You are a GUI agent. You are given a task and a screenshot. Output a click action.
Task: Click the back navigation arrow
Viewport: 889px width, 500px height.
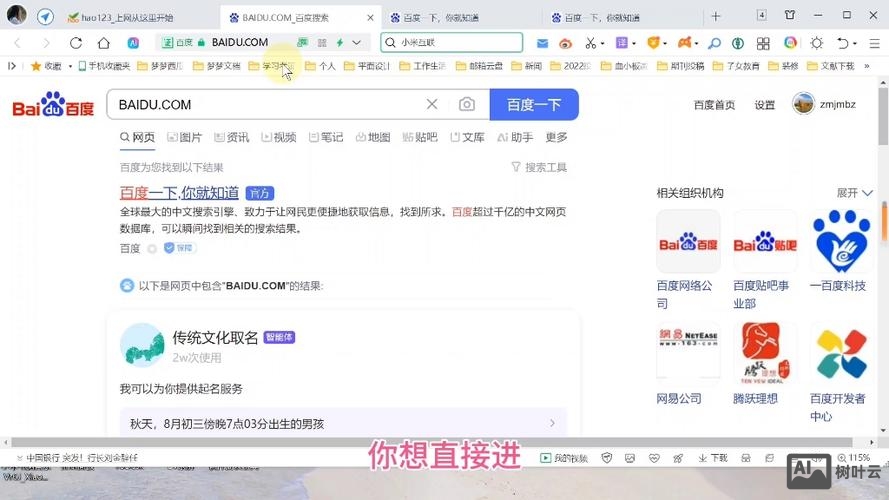coord(18,43)
